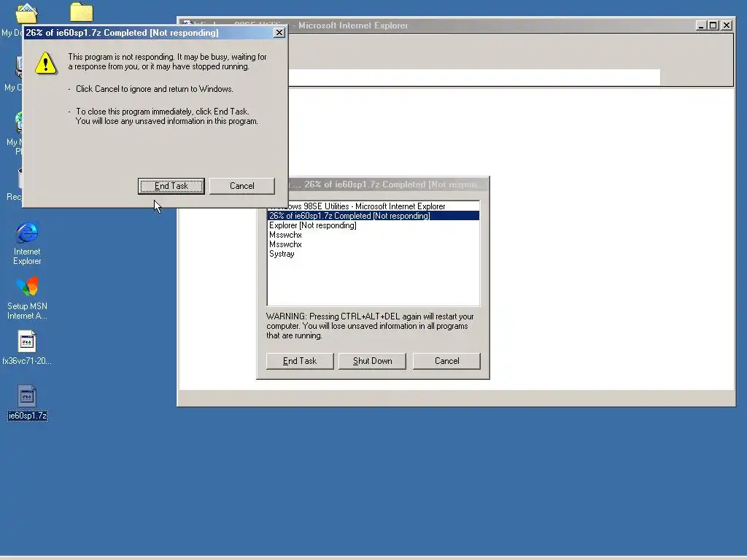Screen dimensions: 747x560
Task: Click the Close Program window title bar
Action: click(x=388, y=184)
